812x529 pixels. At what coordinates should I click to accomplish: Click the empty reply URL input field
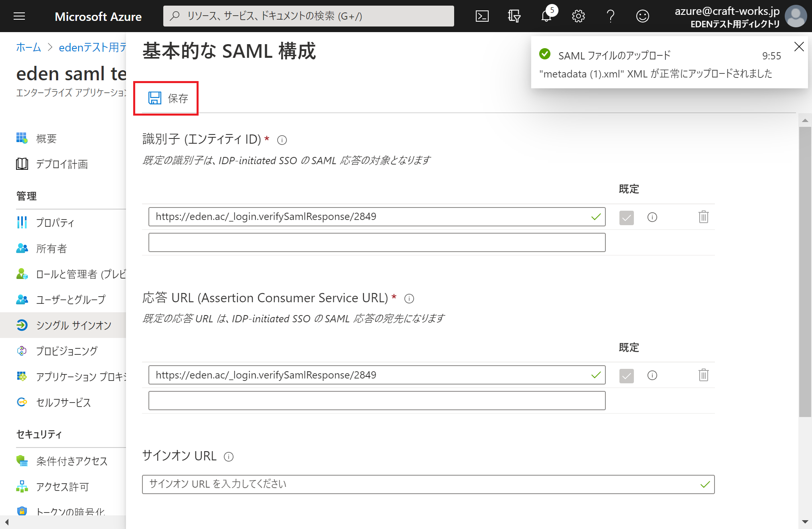(x=377, y=401)
